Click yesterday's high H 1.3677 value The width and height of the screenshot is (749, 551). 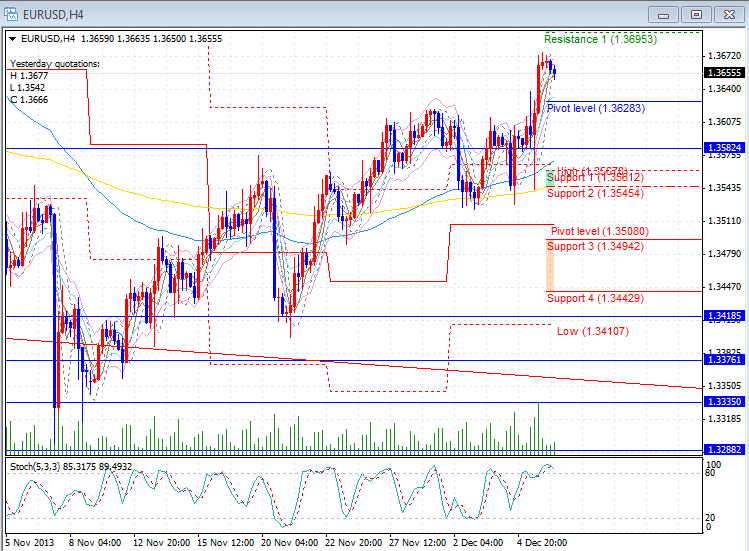(x=29, y=76)
